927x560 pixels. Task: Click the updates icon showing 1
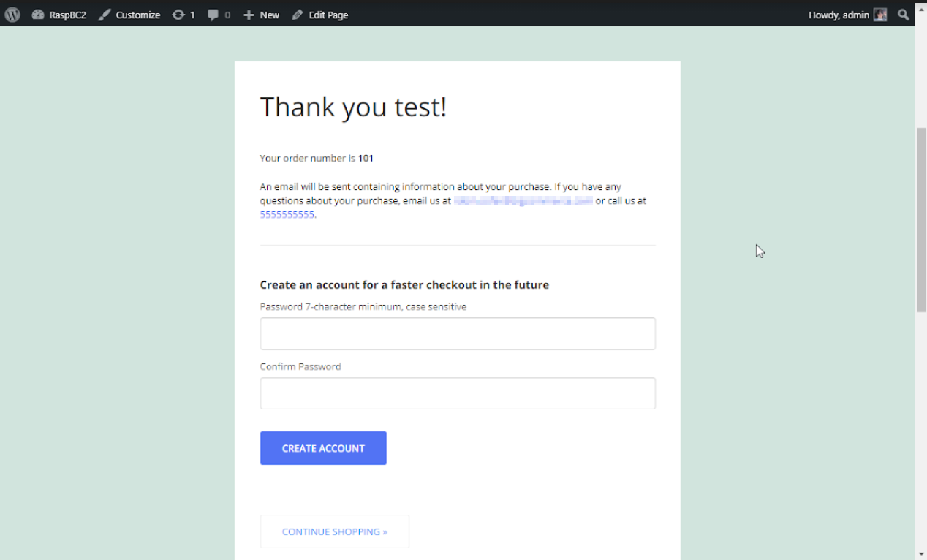tap(178, 15)
